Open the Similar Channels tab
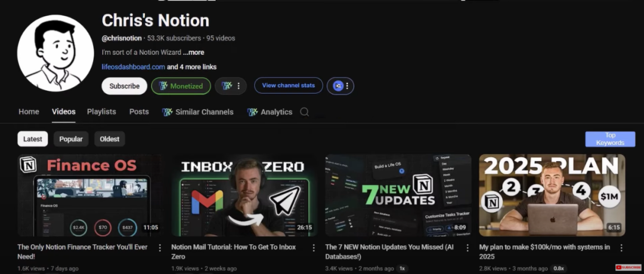The width and height of the screenshot is (644, 274). (198, 112)
